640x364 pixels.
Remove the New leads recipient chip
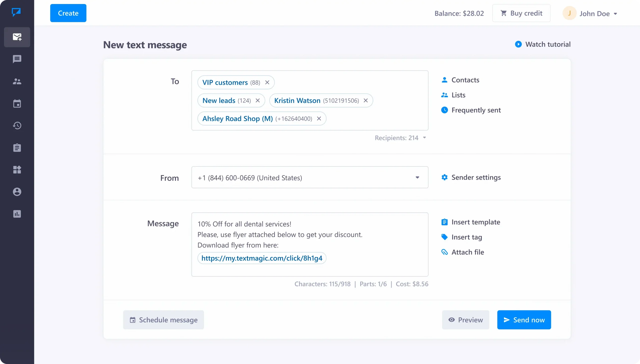(x=257, y=100)
